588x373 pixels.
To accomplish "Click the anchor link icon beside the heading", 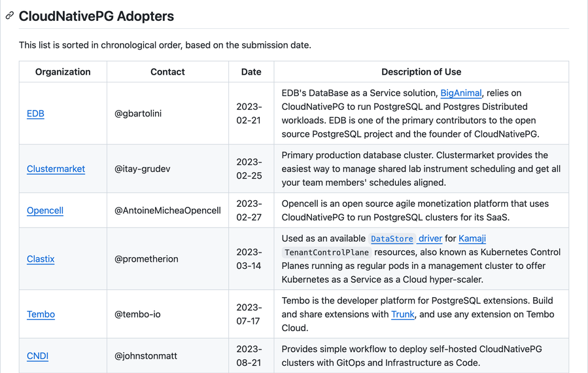I will pos(10,16).
